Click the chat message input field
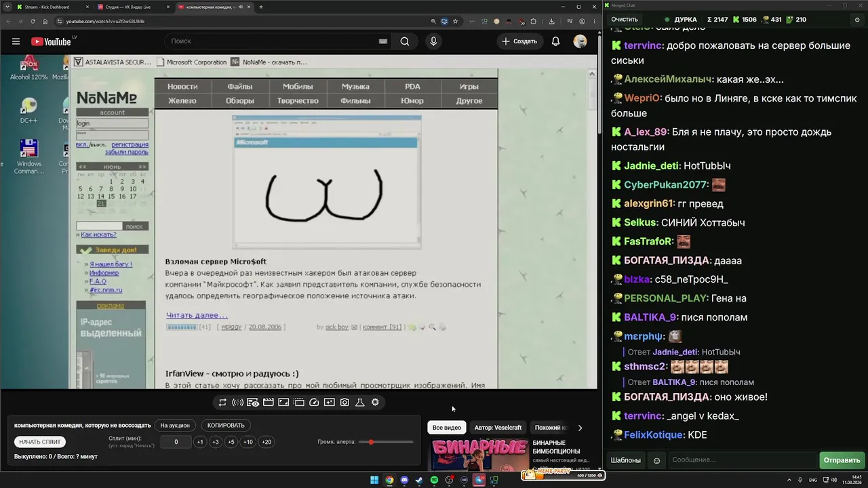The height and width of the screenshot is (488, 868). [743, 460]
